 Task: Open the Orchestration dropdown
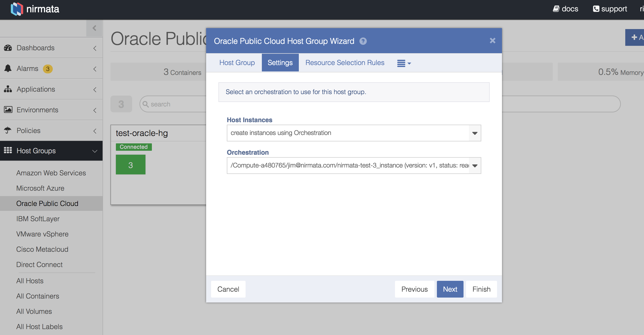354,165
